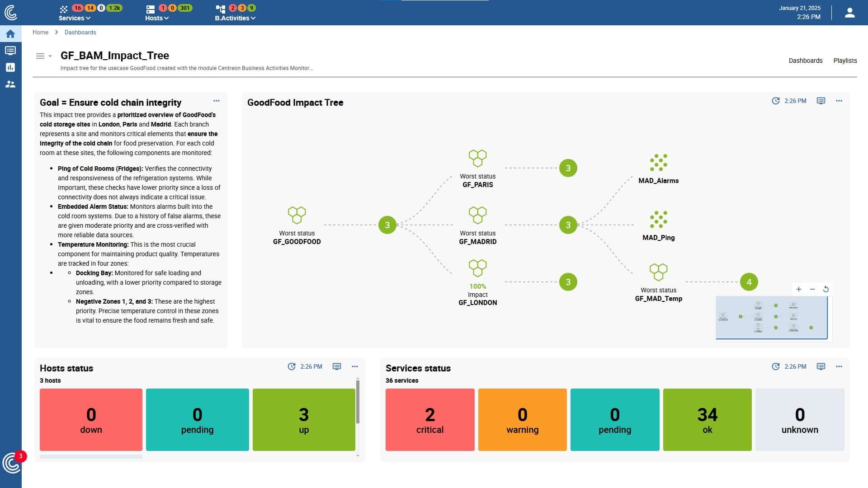Click the 3 up hosts tile
The width and height of the screenshot is (868, 488).
304,420
